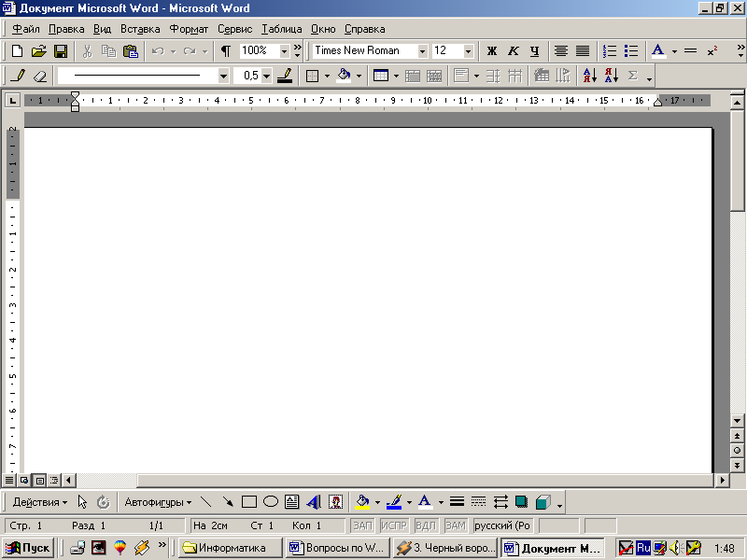Open the Times New Roman font dropdown
The image size is (747, 560).
point(422,51)
